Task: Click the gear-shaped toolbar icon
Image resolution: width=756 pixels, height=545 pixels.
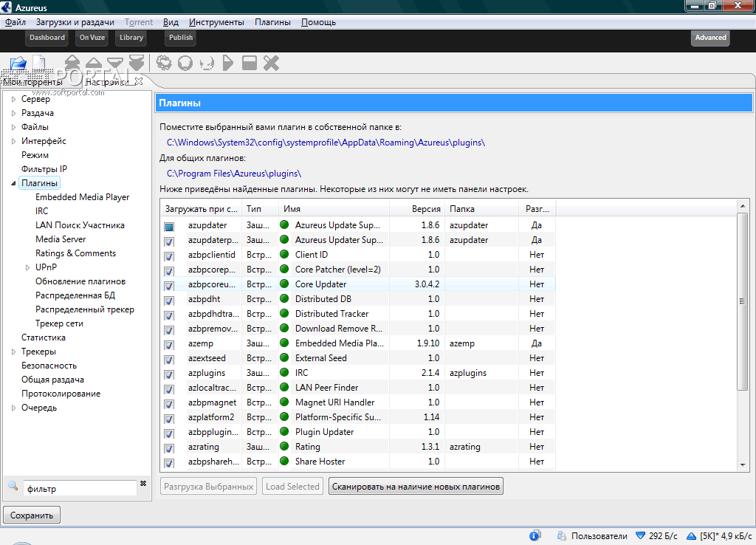Action: click(x=164, y=63)
